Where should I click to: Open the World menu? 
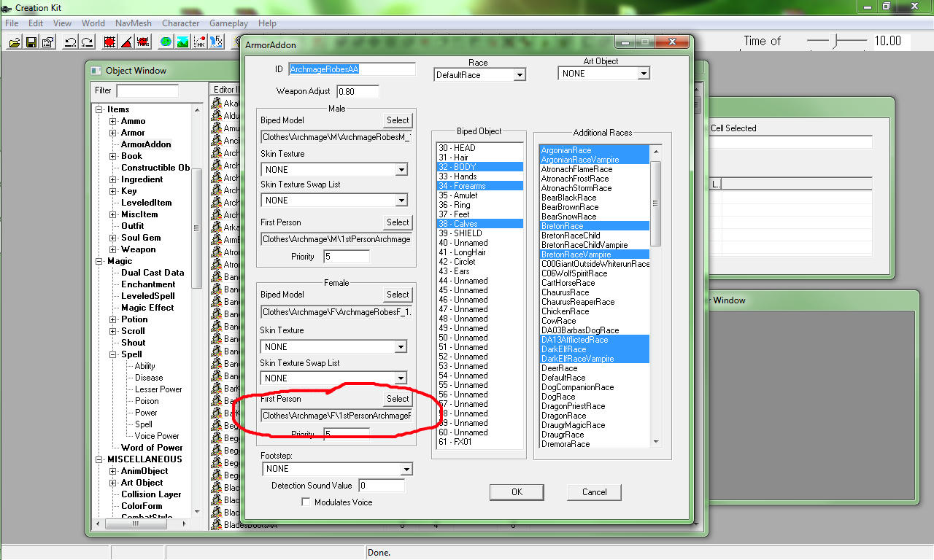(93, 23)
